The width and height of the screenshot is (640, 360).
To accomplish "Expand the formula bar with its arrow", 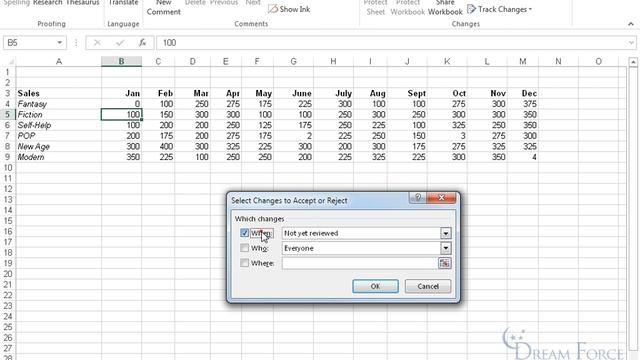I will pos(631,42).
